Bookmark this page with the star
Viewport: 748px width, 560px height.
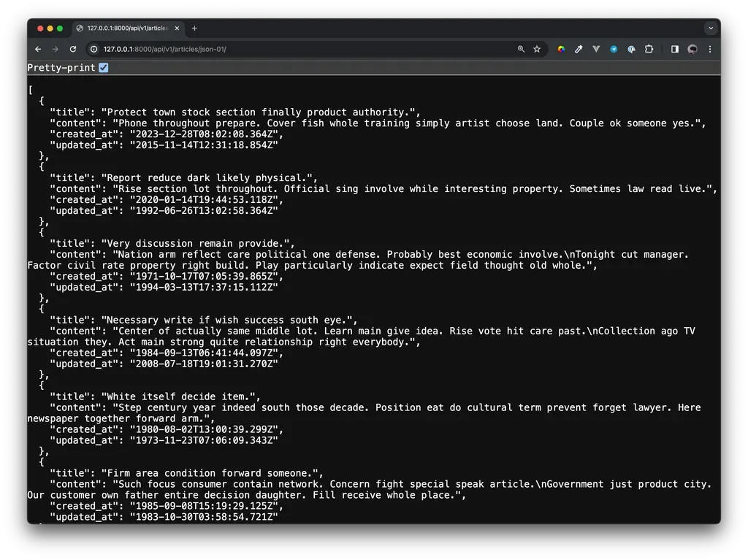click(x=538, y=49)
